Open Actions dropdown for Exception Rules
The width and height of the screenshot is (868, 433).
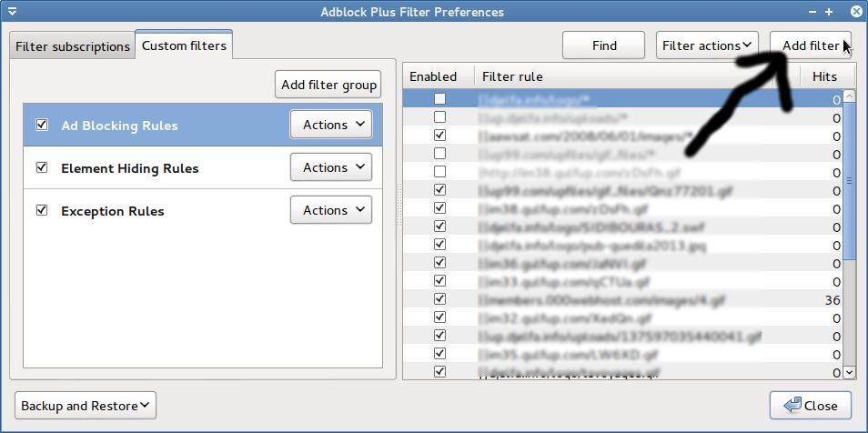tap(331, 210)
